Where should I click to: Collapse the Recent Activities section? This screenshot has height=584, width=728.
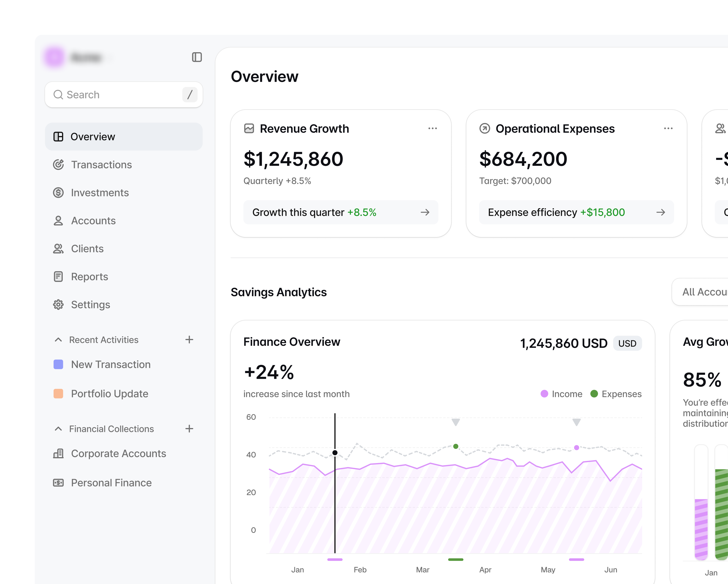58,339
